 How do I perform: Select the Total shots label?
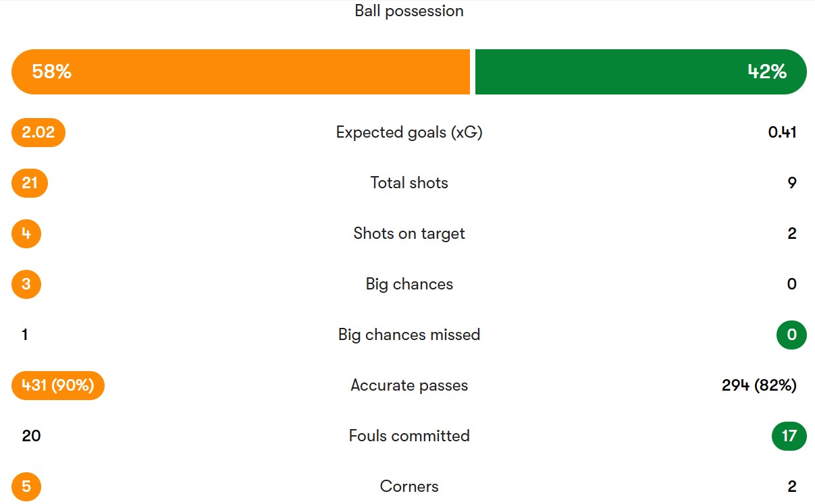coord(409,183)
